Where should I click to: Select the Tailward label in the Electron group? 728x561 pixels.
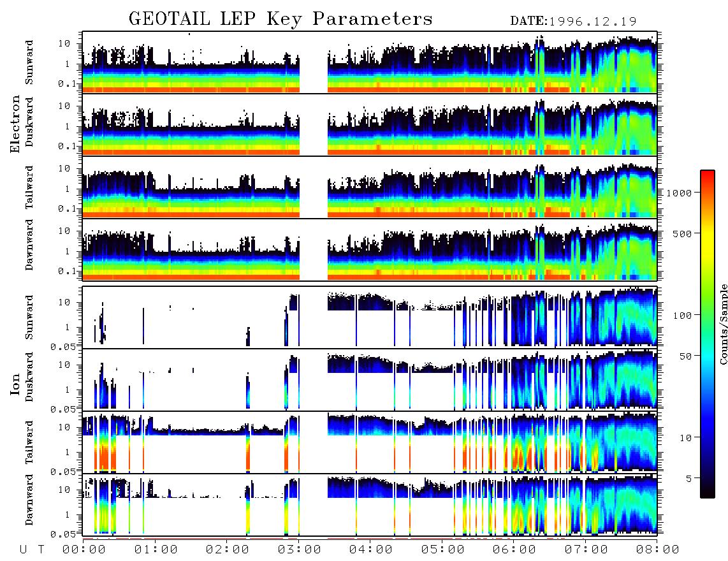(29, 187)
